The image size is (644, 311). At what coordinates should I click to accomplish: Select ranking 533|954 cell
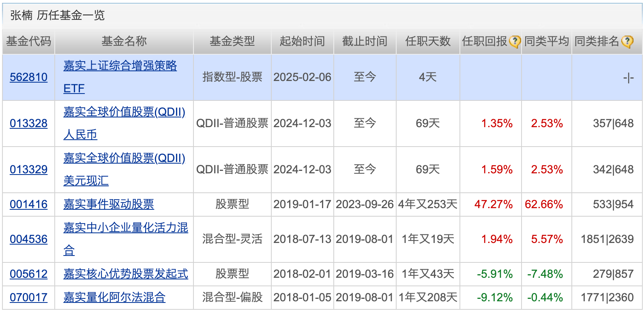coord(608,204)
